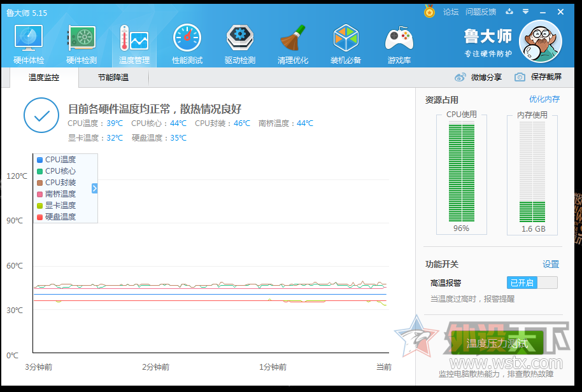Image resolution: width=582 pixels, height=392 pixels.
Task: Click the blue checkmark status circle
Action: [x=41, y=115]
